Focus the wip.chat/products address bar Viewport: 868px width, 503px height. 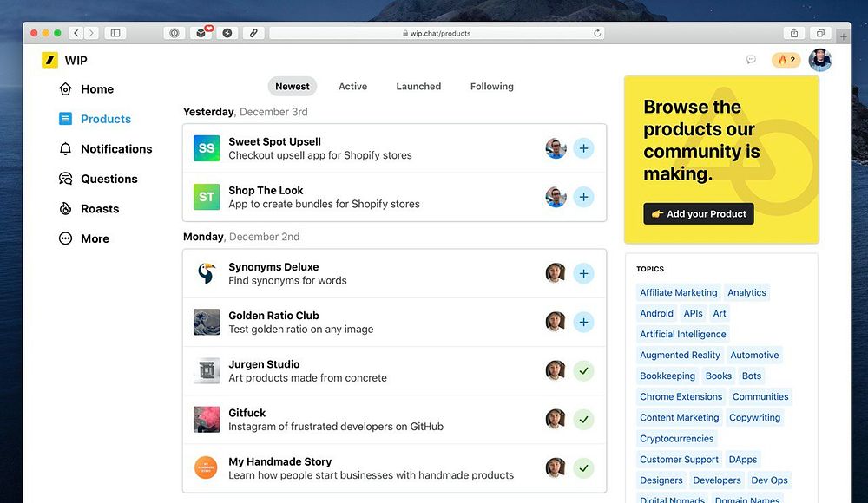(437, 33)
